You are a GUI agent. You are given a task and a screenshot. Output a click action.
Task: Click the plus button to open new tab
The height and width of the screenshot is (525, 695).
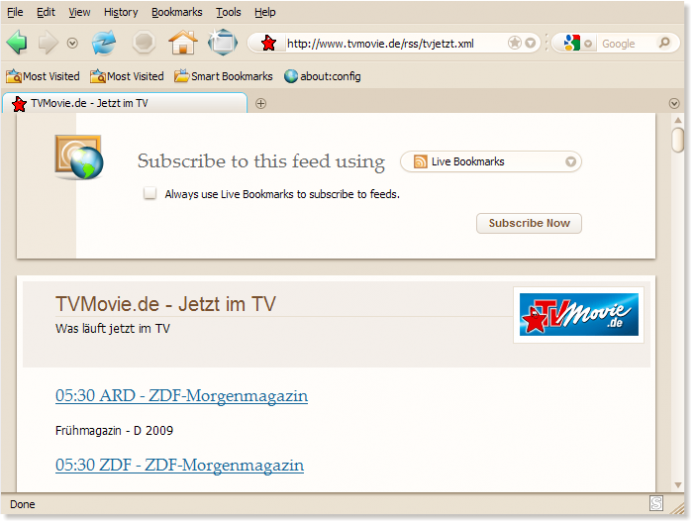[261, 104]
